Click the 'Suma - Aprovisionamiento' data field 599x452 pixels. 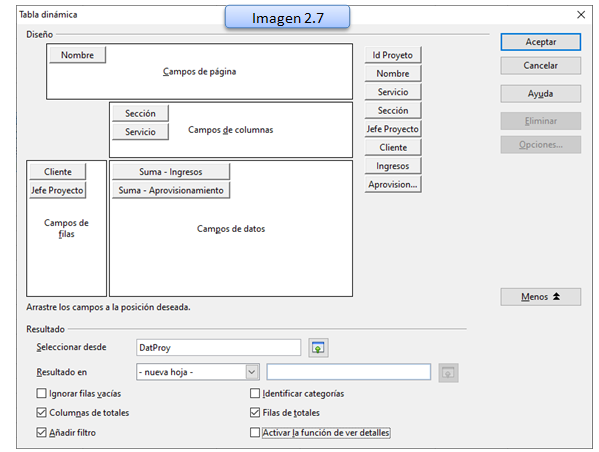click(x=171, y=190)
